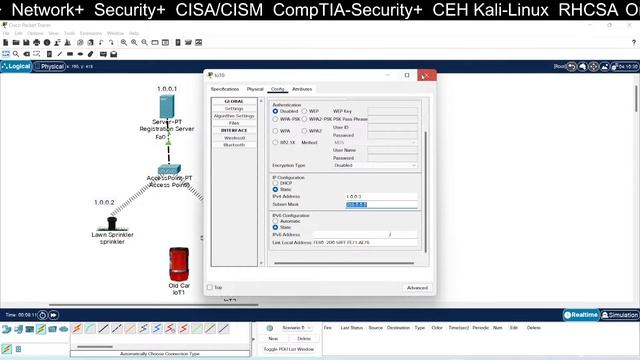This screenshot has height=360, width=640.
Task: Click the Print icon in main toolbar
Action: pos(37,42)
